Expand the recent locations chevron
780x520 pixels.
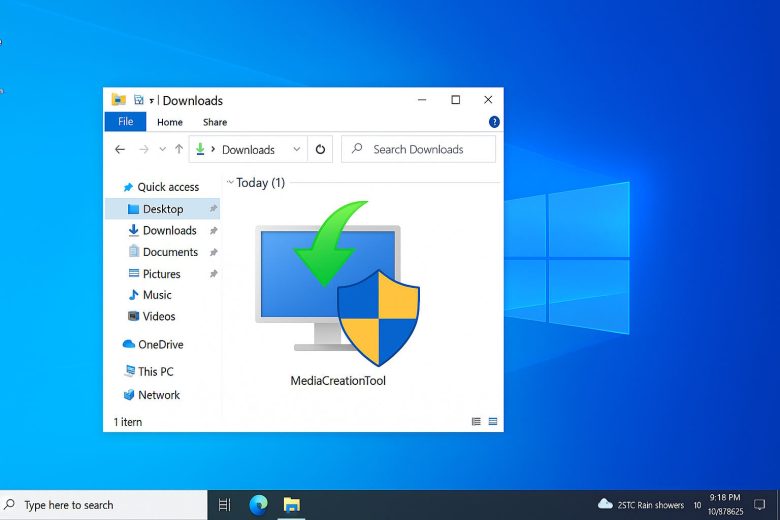pos(162,150)
